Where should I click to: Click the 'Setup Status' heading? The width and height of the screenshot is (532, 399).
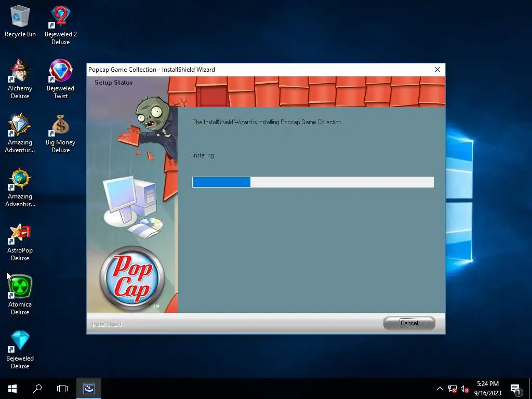point(114,83)
